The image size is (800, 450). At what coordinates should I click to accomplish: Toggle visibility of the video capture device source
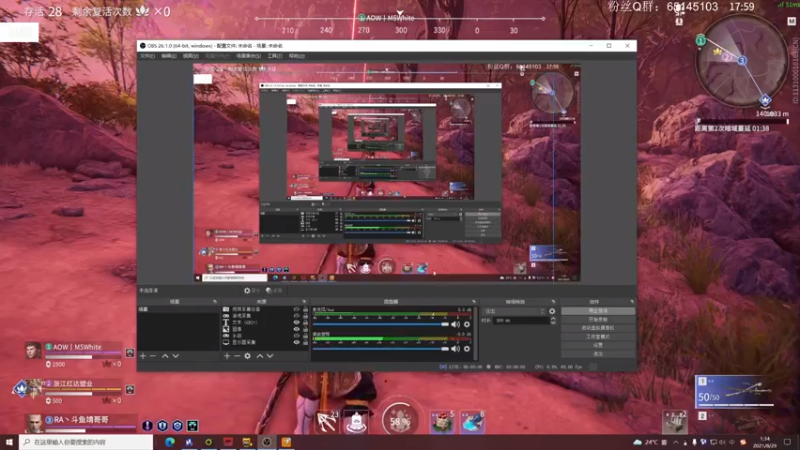[296, 309]
